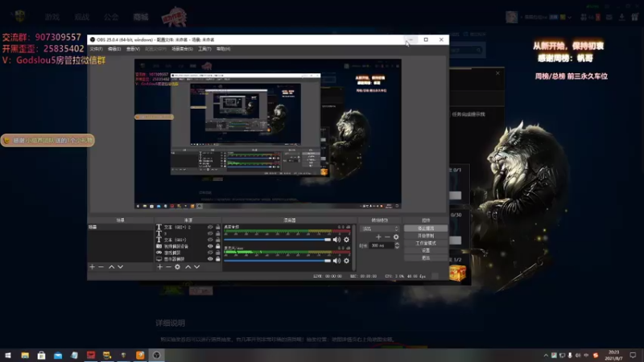Image resolution: width=644 pixels, height=362 pixels.
Task: Open the 工具(T) Tools menu in OBS
Action: coord(204,49)
